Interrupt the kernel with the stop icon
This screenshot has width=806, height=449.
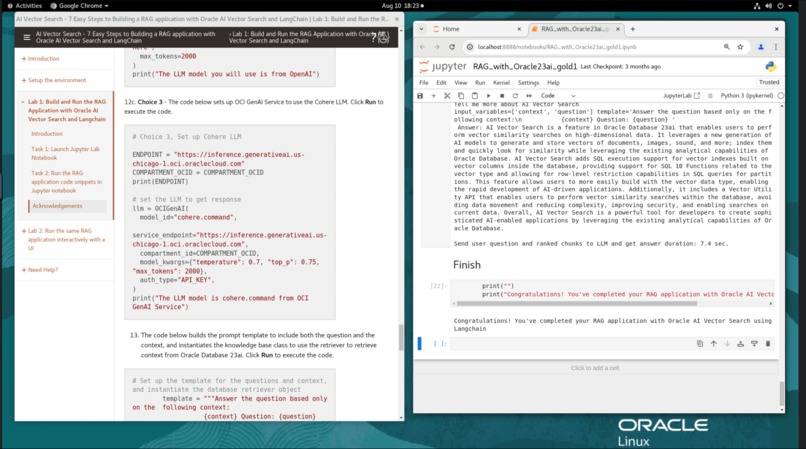pos(502,96)
